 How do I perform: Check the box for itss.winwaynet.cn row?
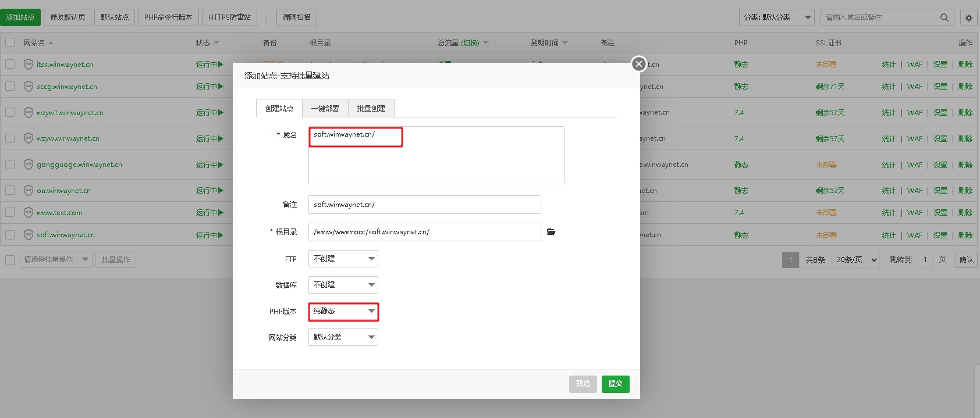10,64
